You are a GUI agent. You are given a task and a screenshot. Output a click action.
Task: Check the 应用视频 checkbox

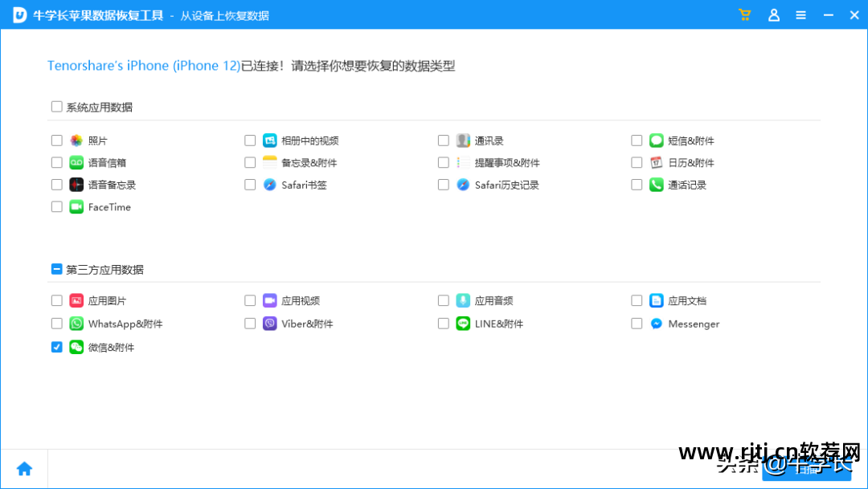pos(250,300)
